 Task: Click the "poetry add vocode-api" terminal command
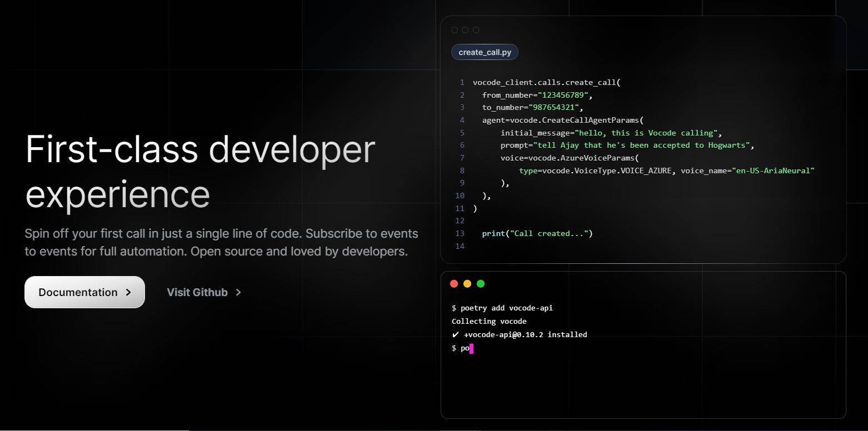pos(506,308)
